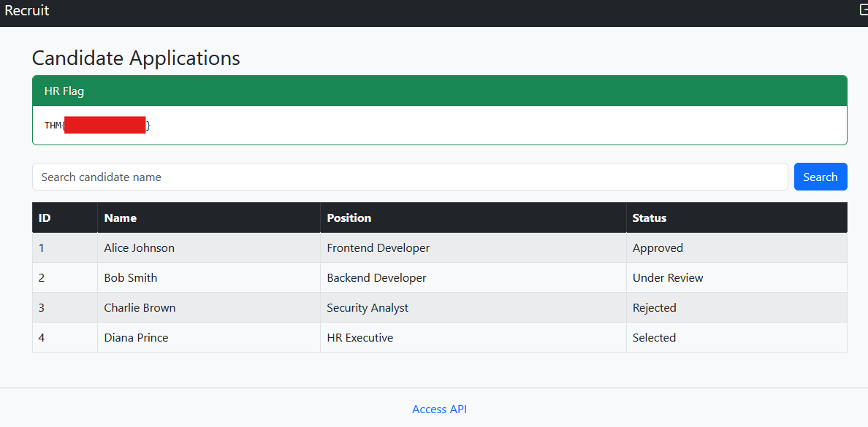Click the logout icon in navbar

864,9
